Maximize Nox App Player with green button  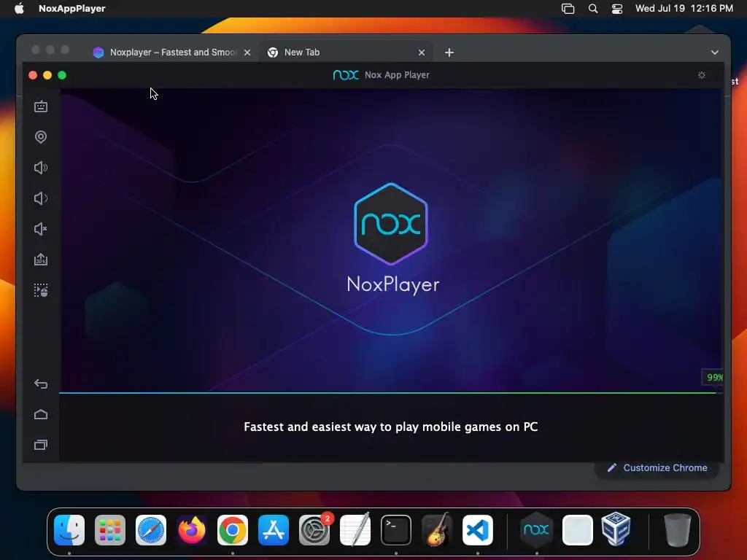pos(62,75)
